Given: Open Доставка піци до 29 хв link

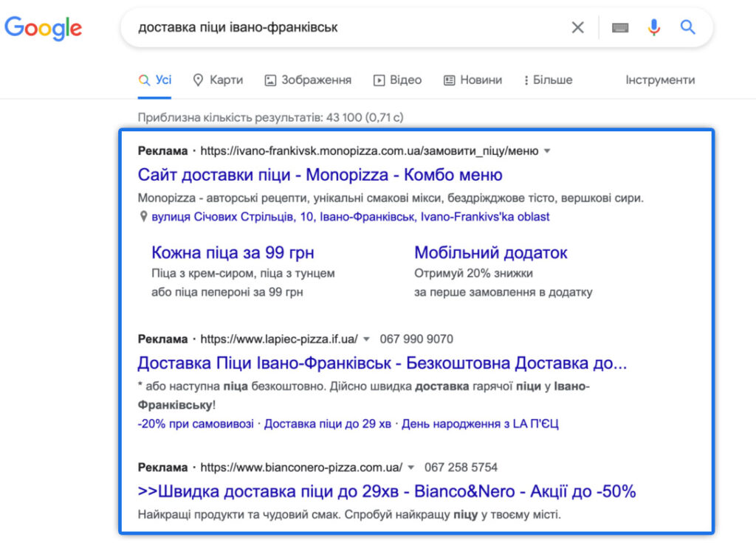Looking at the screenshot, I should (x=327, y=424).
